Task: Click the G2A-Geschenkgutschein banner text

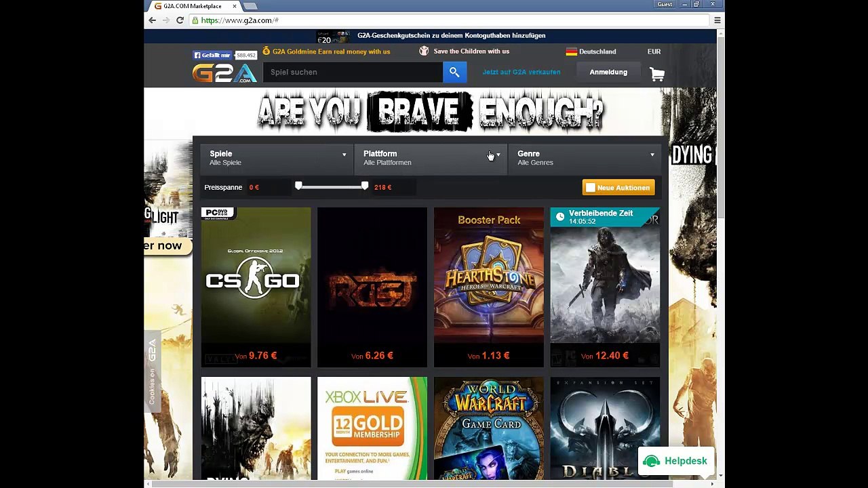Action: [451, 35]
